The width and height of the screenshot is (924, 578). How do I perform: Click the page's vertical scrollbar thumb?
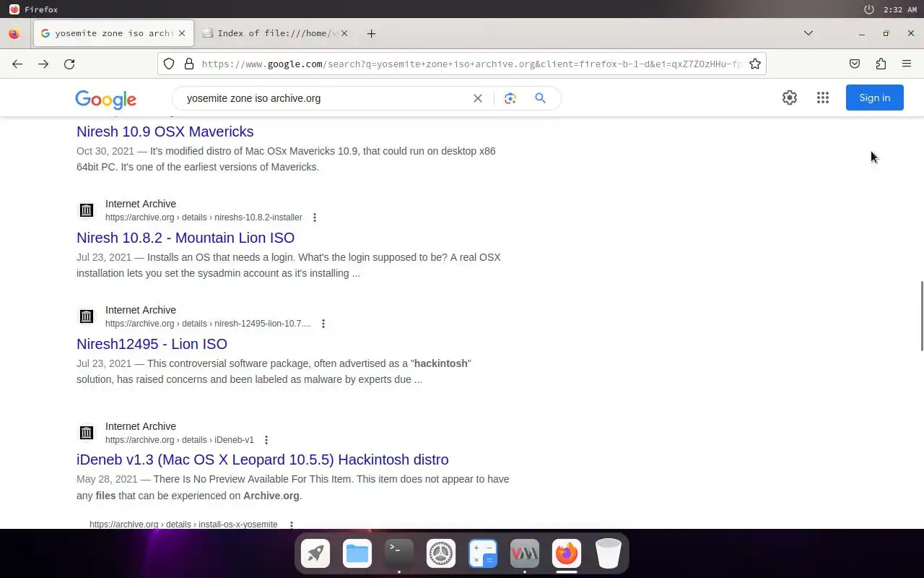point(921,316)
